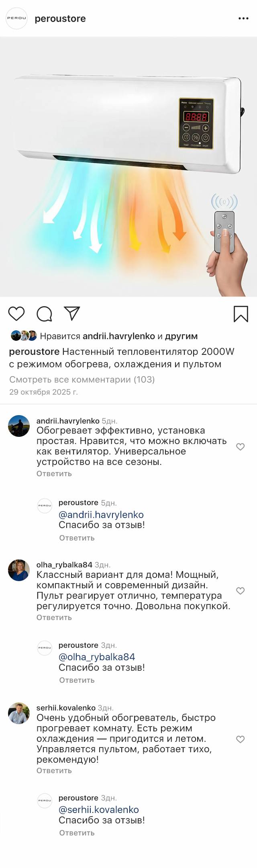Viewport: 257px width, 868px height.
Task: Open the heater product photo
Action: (x=128, y=166)
